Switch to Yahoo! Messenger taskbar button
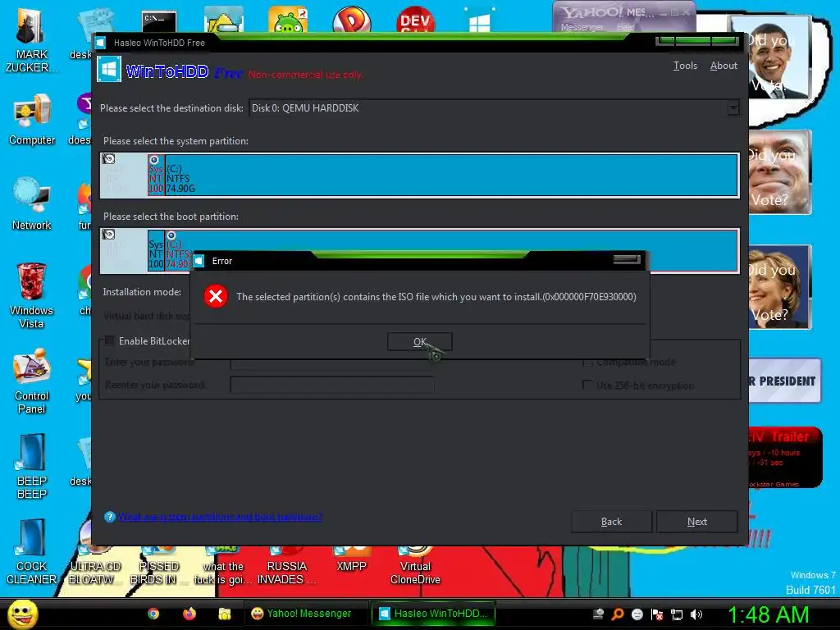 (x=307, y=614)
